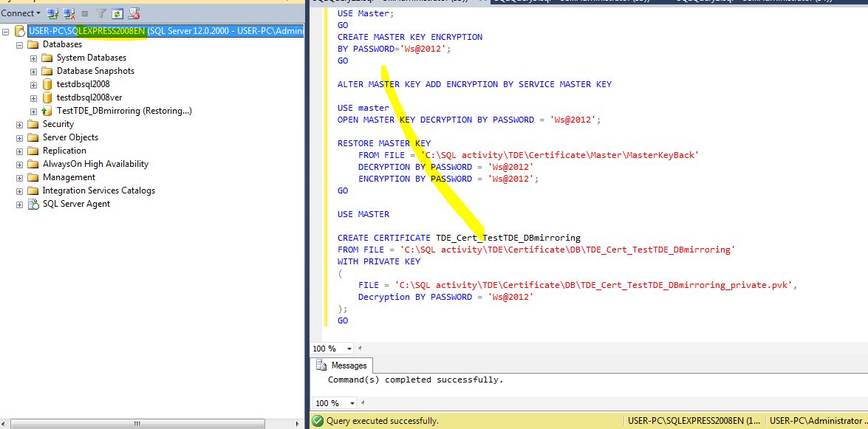Disconnect the current server connection
The height and width of the screenshot is (429, 868).
point(71,13)
